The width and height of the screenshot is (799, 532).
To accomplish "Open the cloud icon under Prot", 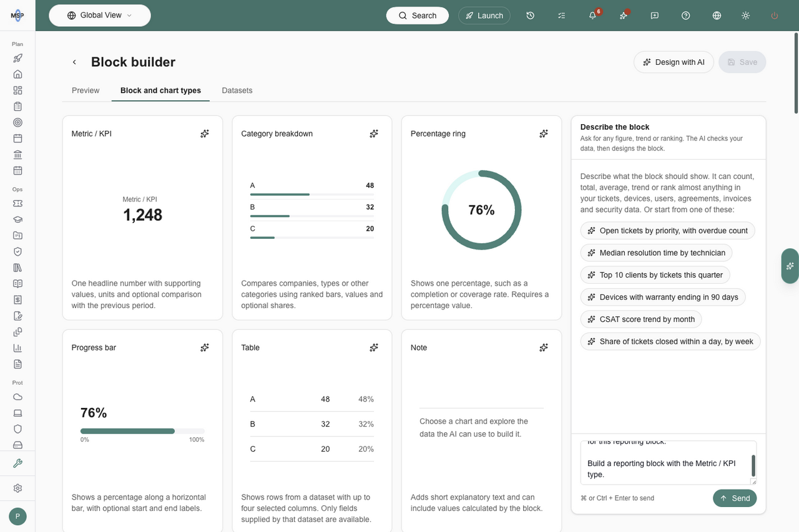I will click(17, 397).
